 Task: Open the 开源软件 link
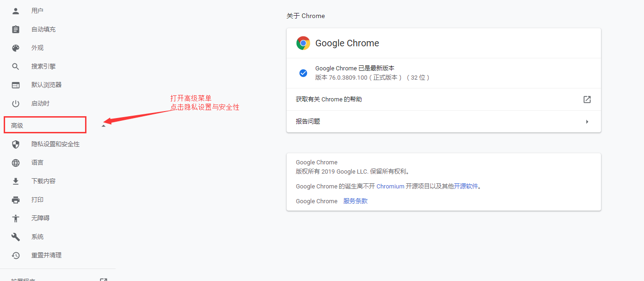pyautogui.click(x=466, y=186)
